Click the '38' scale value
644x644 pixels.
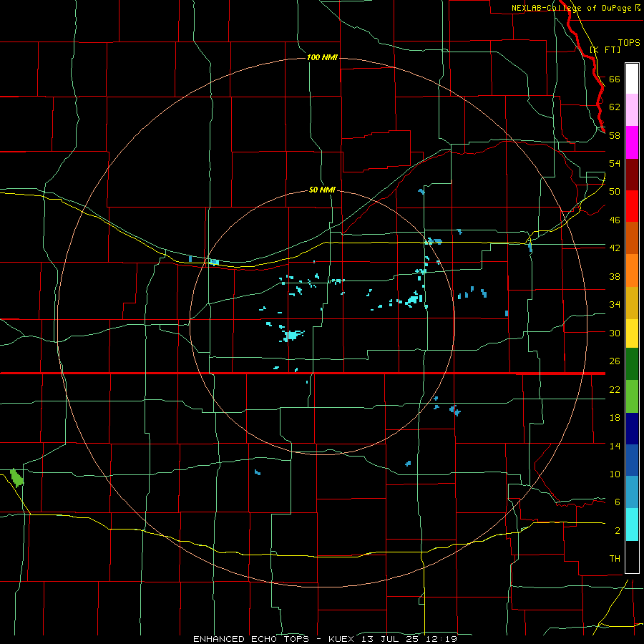point(615,276)
